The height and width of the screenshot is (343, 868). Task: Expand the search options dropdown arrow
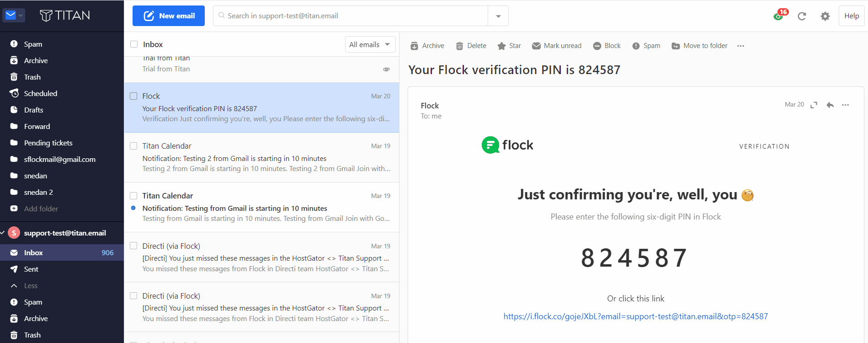(498, 16)
